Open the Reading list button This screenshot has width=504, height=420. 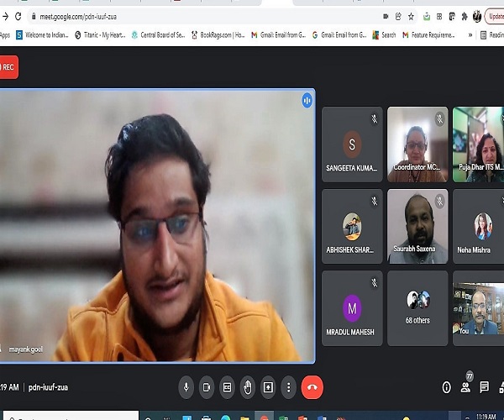pos(491,34)
